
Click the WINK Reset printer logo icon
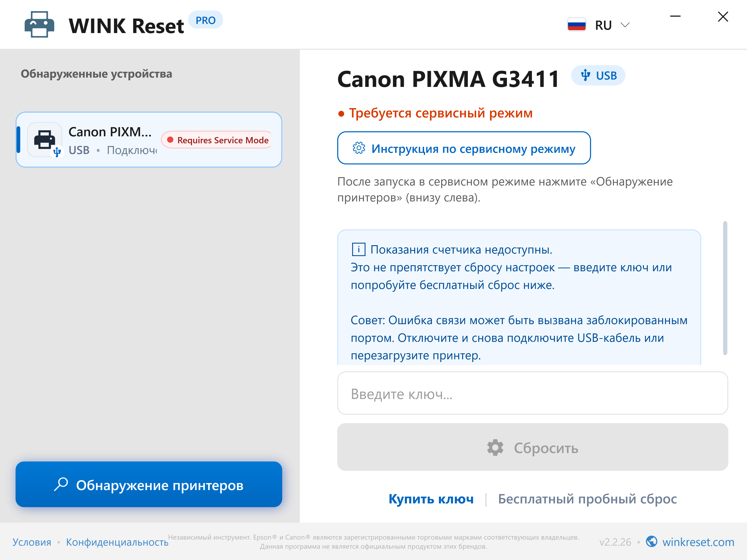(x=39, y=25)
